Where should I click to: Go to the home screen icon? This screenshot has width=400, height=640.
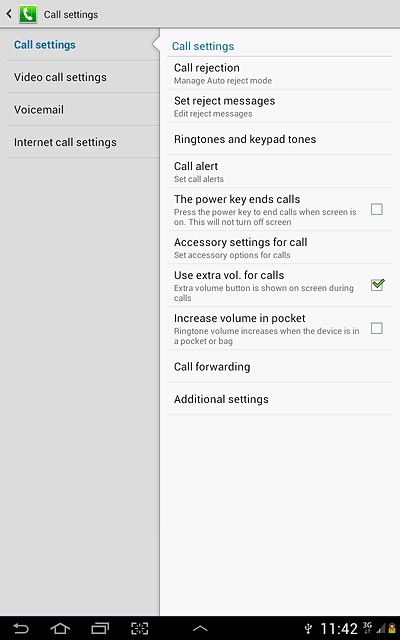click(60, 629)
